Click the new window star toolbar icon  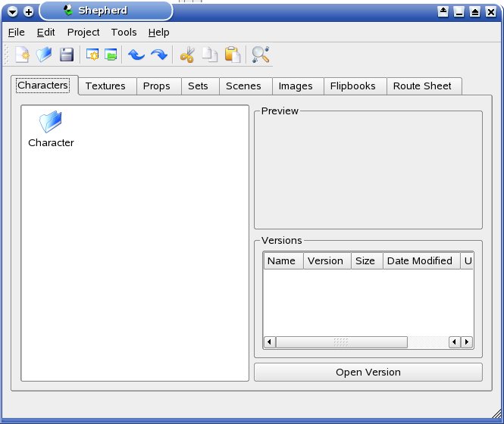click(x=92, y=55)
